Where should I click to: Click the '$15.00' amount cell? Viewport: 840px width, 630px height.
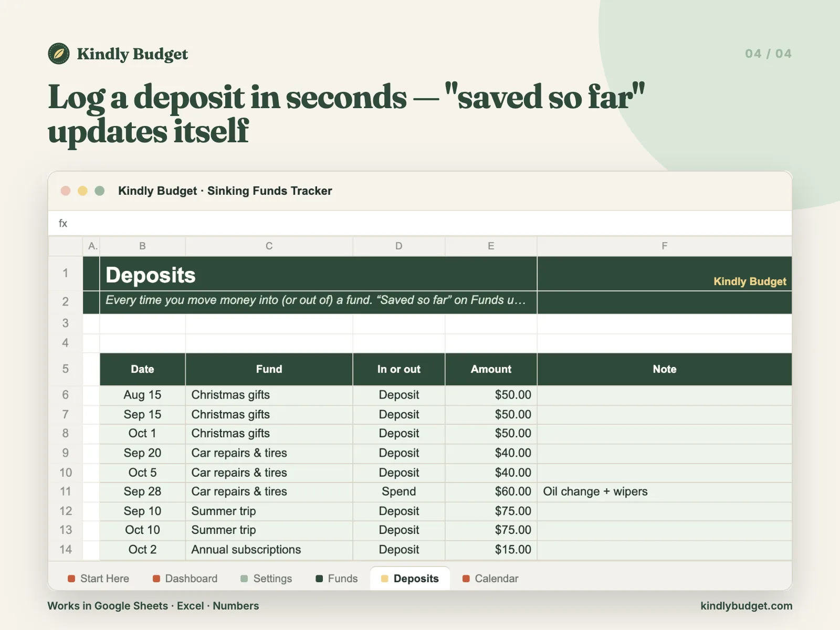[491, 550]
